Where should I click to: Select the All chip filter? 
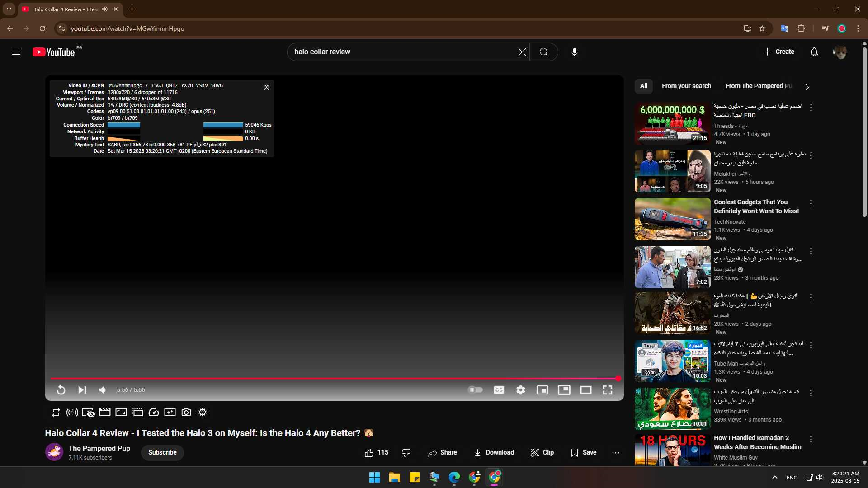point(644,86)
